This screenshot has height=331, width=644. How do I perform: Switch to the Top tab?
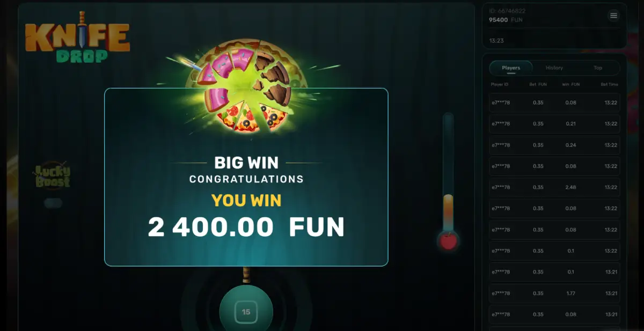[x=598, y=68]
